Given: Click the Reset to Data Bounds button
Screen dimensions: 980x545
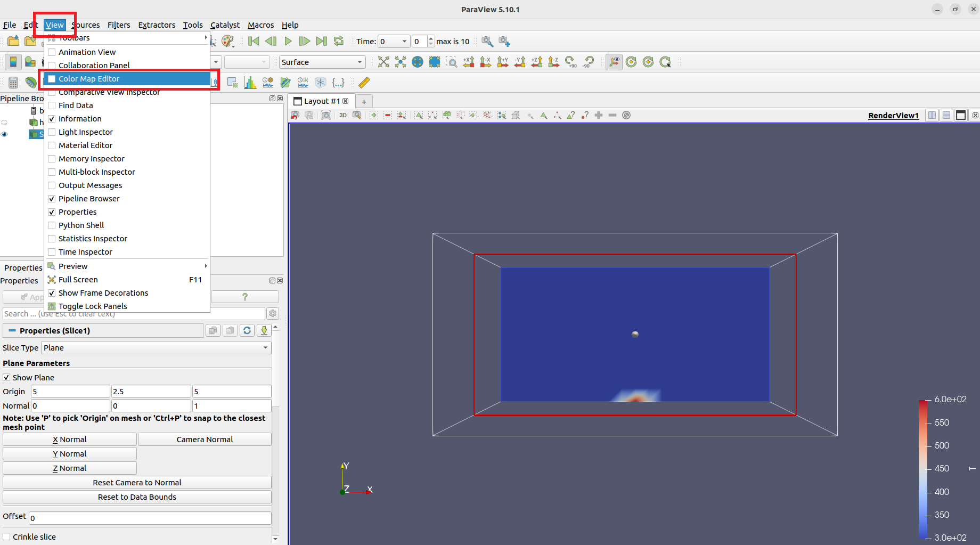Looking at the screenshot, I should 137,497.
